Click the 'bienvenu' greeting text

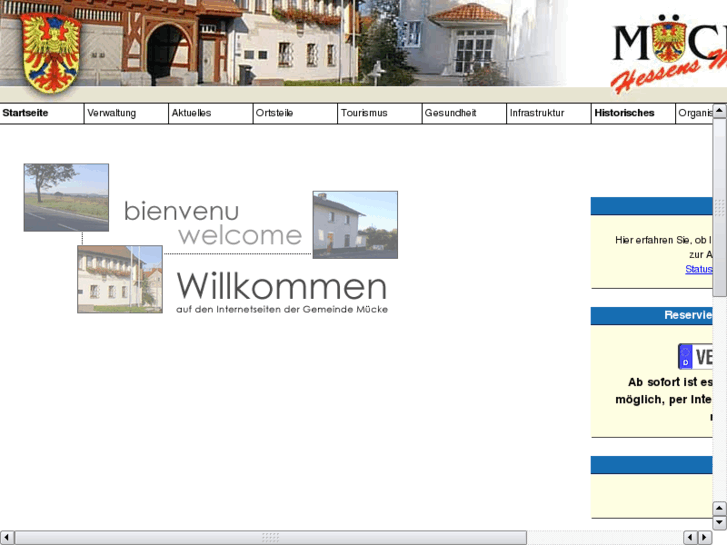181,211
